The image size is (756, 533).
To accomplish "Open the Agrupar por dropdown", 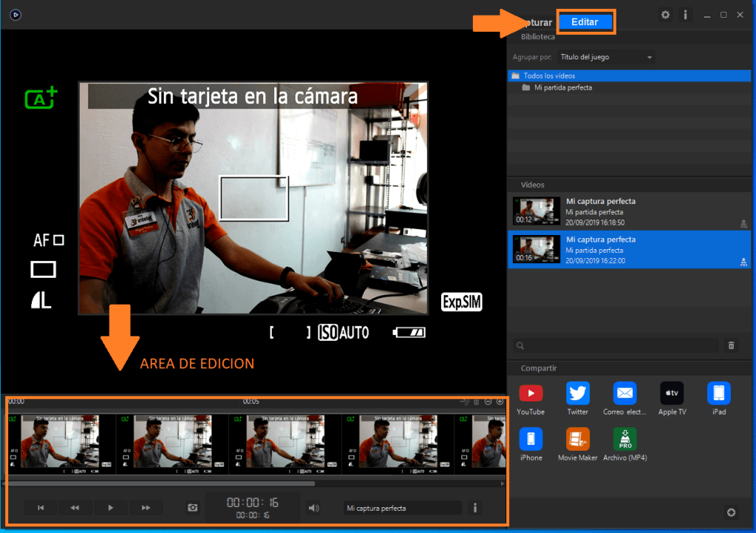I will tap(606, 57).
